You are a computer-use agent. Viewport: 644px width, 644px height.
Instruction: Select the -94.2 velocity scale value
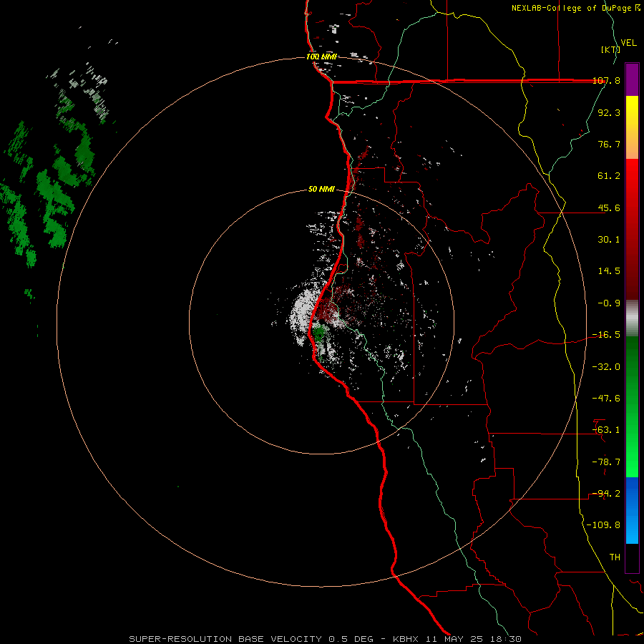point(606,494)
